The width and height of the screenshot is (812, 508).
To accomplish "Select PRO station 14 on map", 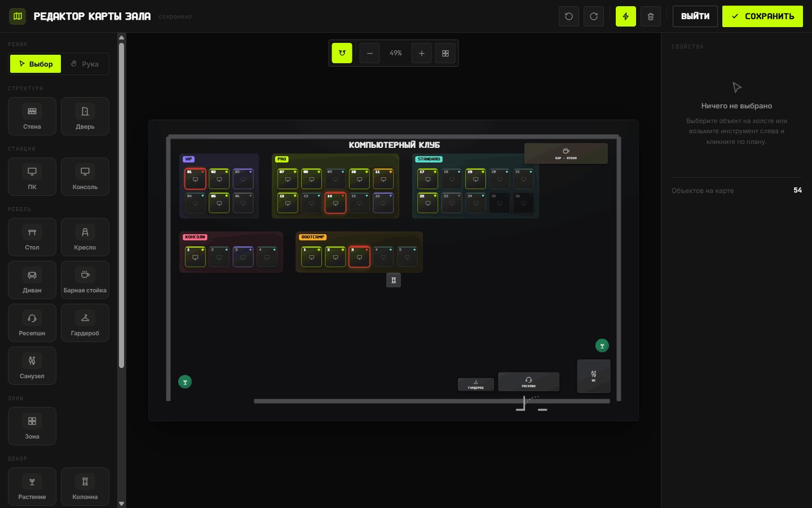I will click(x=336, y=203).
